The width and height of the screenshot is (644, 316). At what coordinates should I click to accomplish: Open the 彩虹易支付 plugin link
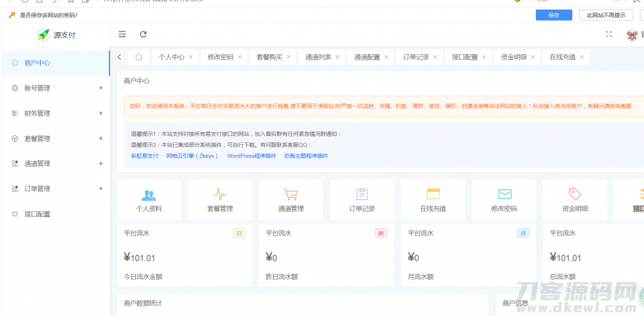(145, 155)
